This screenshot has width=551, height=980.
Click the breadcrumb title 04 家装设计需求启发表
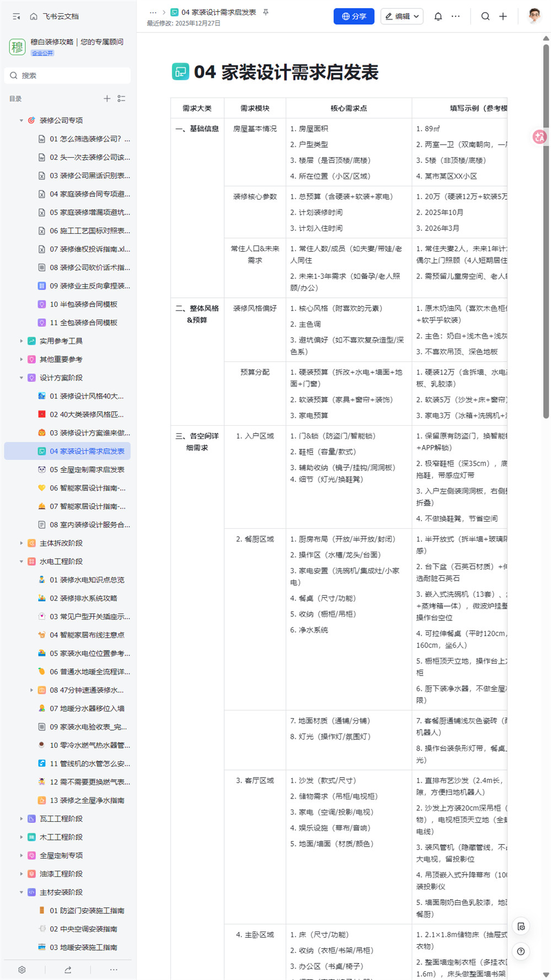219,12
